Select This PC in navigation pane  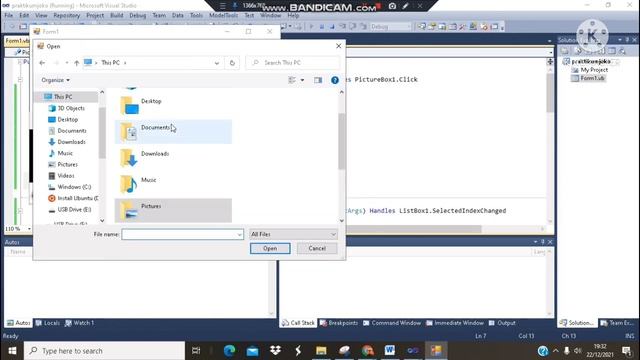pyautogui.click(x=63, y=97)
